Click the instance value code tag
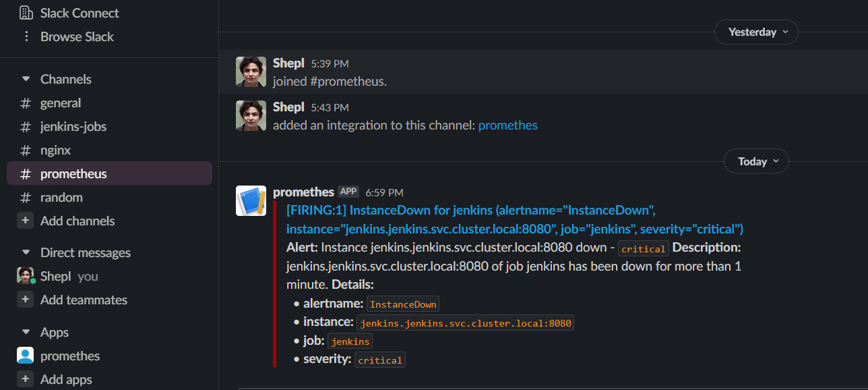The height and width of the screenshot is (390, 868). click(466, 323)
